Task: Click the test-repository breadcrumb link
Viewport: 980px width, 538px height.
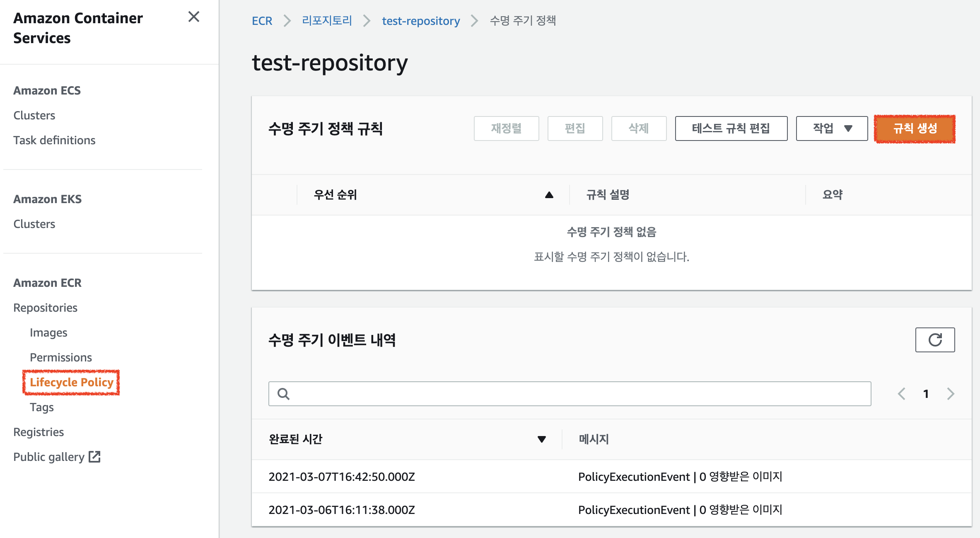Action: [420, 21]
